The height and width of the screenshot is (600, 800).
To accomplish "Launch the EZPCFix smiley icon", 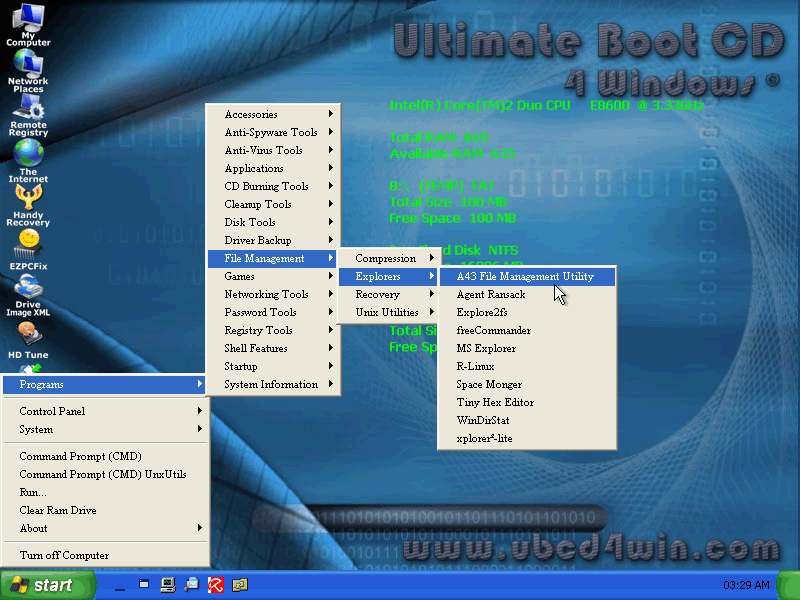I will (28, 250).
